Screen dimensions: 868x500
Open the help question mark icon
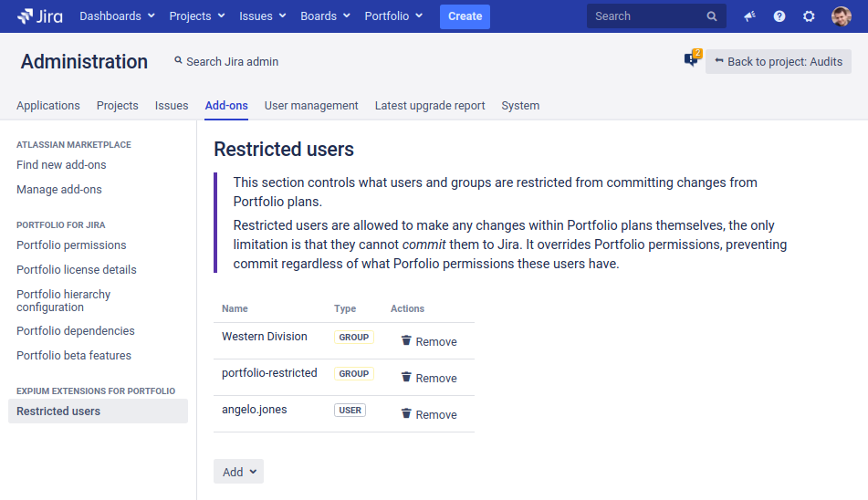tap(779, 16)
